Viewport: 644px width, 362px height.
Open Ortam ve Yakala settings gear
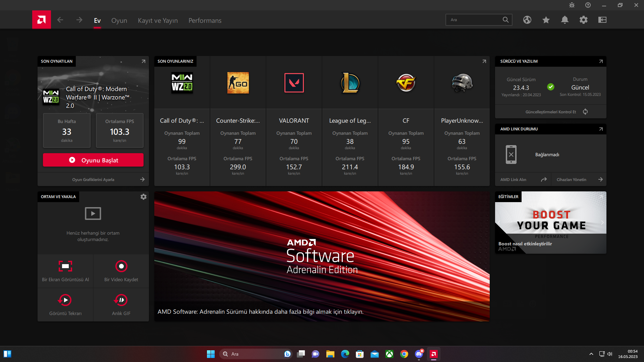[x=144, y=197]
